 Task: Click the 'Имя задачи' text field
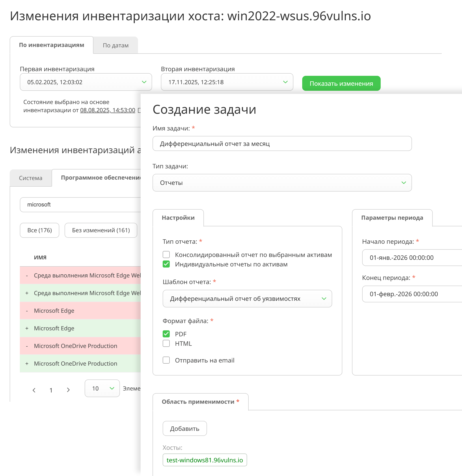(x=282, y=143)
